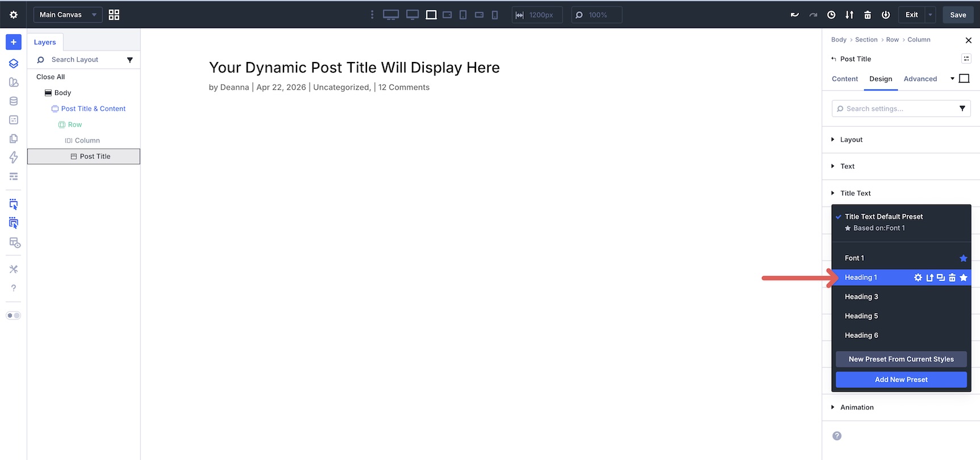Open the layers filter dropdown arrow
980x460 pixels.
tap(130, 60)
